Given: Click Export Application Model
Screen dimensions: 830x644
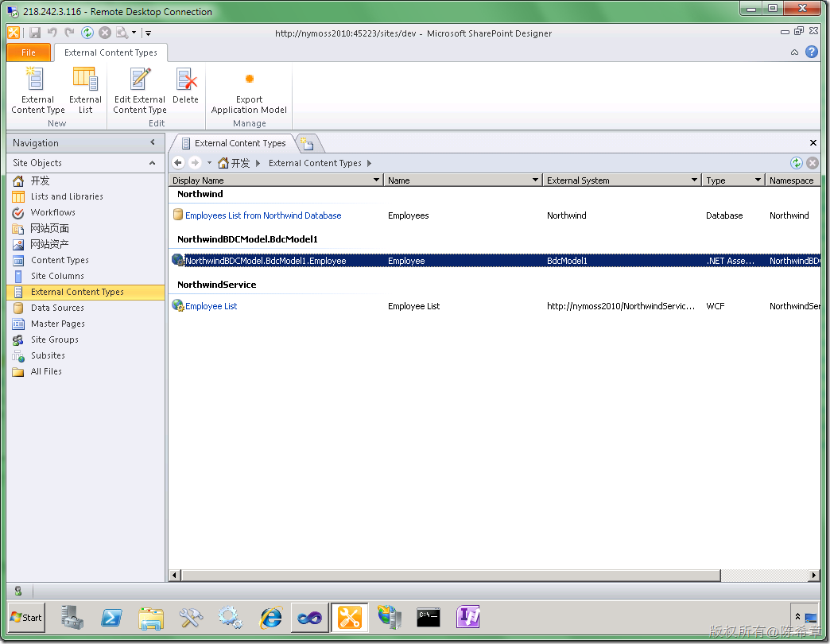Looking at the screenshot, I should point(249,91).
